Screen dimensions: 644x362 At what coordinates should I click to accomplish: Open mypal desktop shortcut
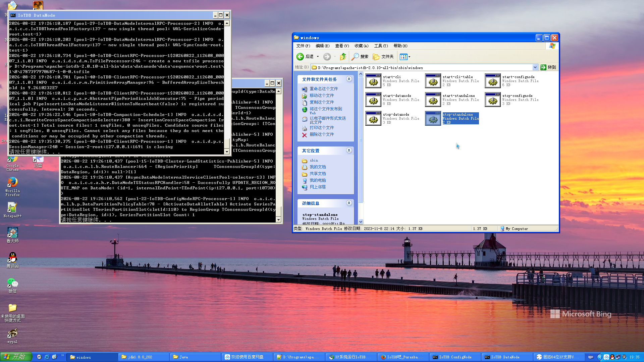pyautogui.click(x=12, y=336)
